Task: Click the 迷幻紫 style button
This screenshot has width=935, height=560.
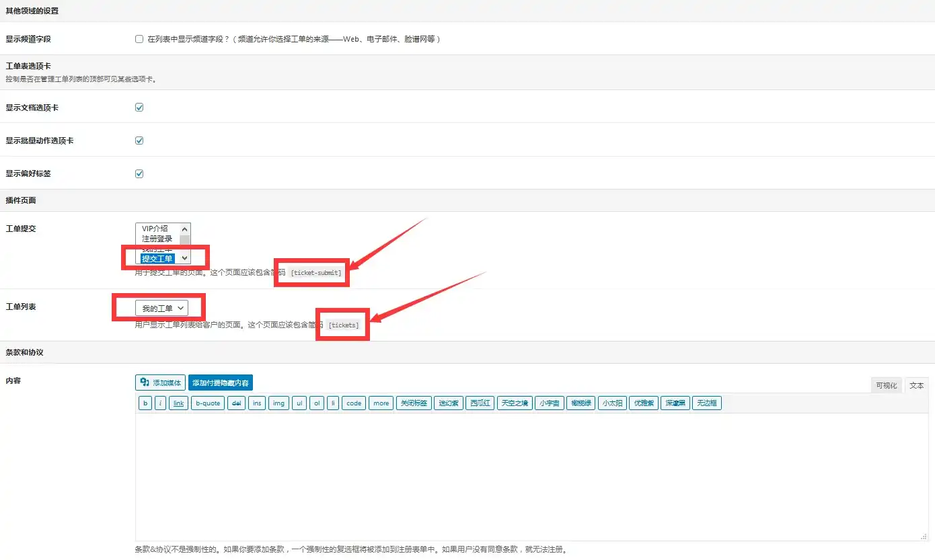Action: [x=449, y=403]
